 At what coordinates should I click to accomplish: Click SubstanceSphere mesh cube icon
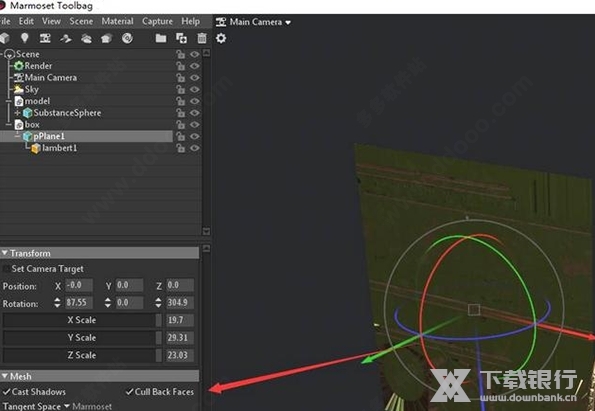click(x=27, y=113)
